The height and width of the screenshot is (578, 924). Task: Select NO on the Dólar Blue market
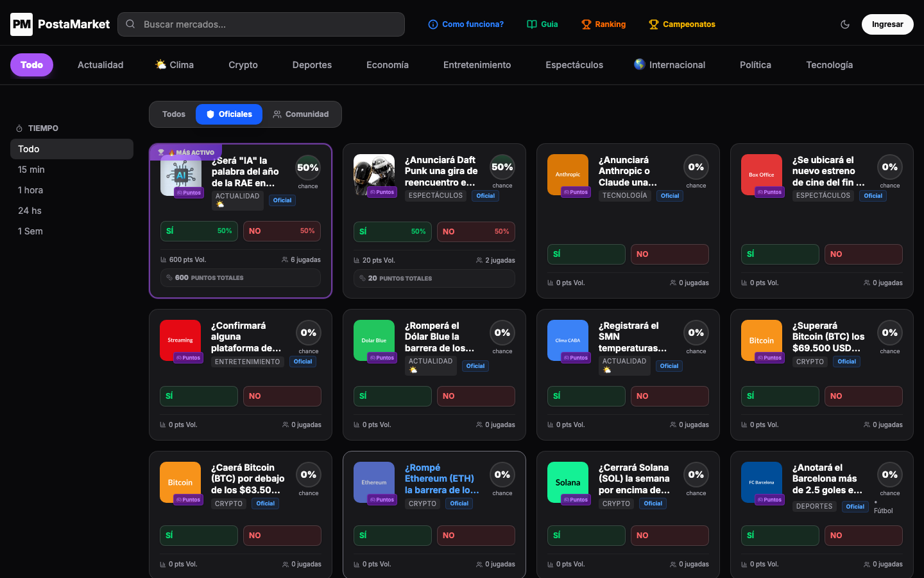[x=476, y=396]
